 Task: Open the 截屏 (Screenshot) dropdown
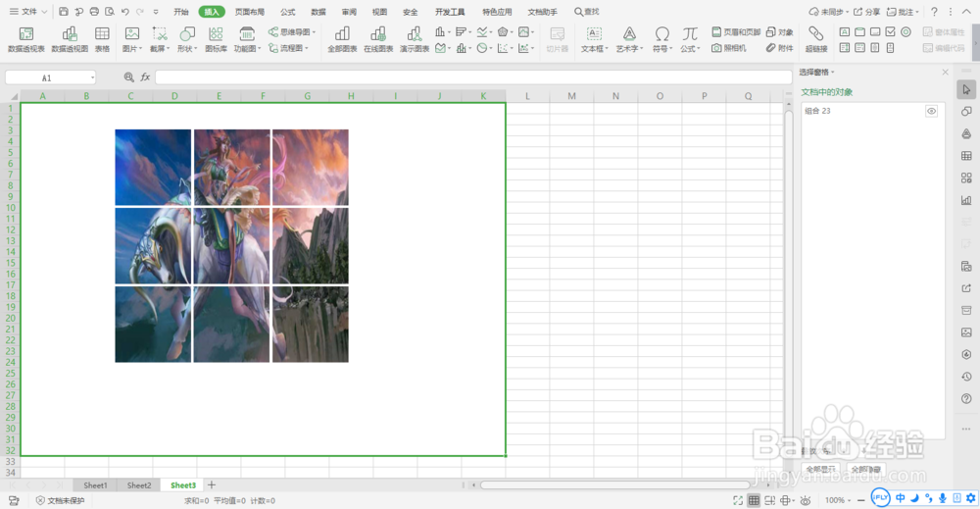[160, 39]
